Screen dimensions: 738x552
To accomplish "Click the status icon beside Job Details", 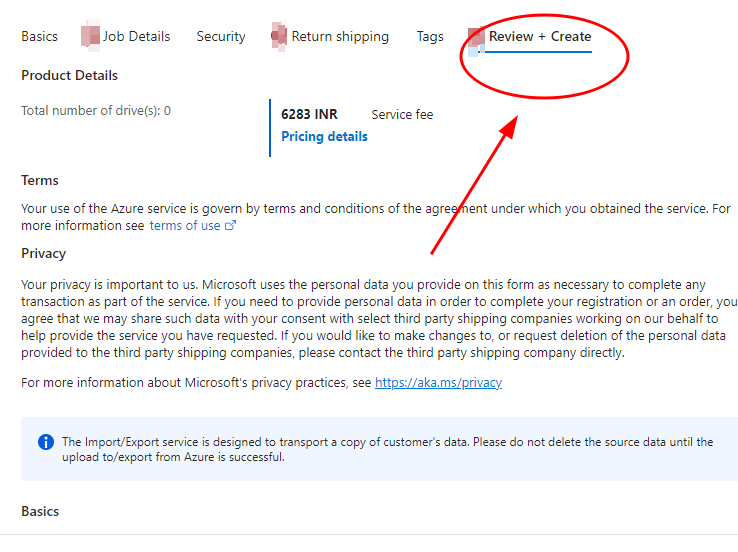I will tap(91, 37).
